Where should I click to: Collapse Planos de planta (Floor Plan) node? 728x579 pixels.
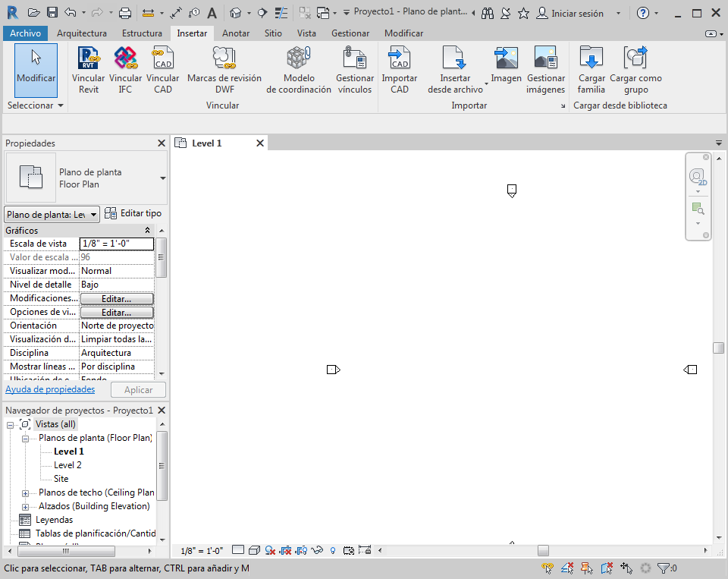tap(26, 439)
